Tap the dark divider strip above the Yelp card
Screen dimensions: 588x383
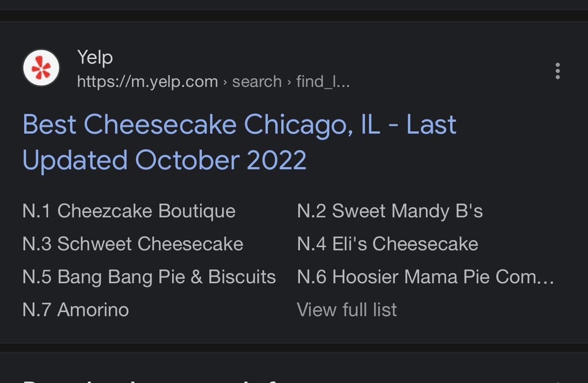pyautogui.click(x=294, y=16)
